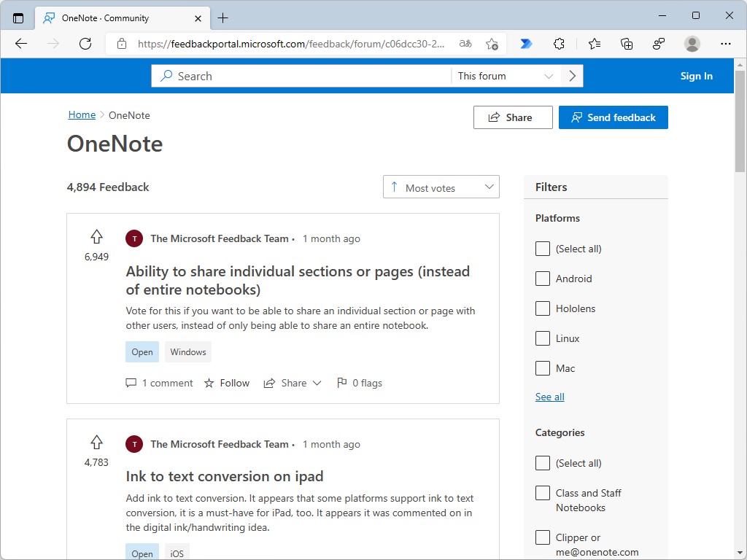Open the browser essentials icon

[659, 44]
